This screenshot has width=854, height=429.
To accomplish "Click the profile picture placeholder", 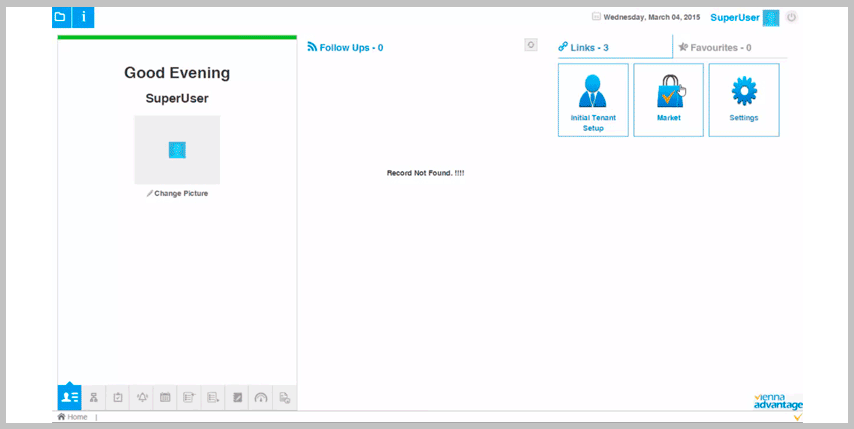I will click(x=177, y=150).
